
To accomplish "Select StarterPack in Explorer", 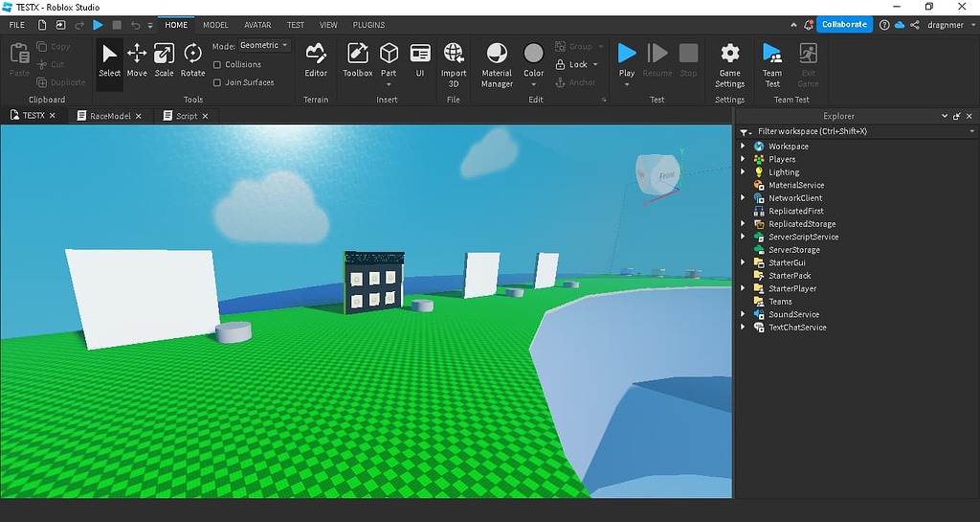I will (790, 276).
